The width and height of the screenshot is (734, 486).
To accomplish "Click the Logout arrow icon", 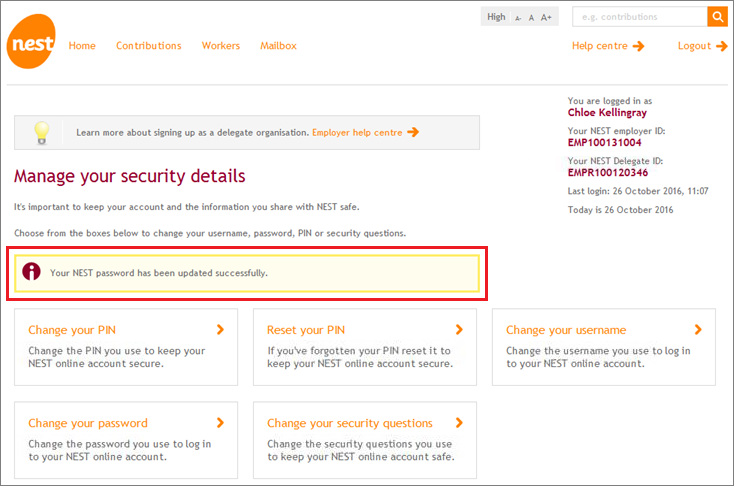I will point(721,46).
